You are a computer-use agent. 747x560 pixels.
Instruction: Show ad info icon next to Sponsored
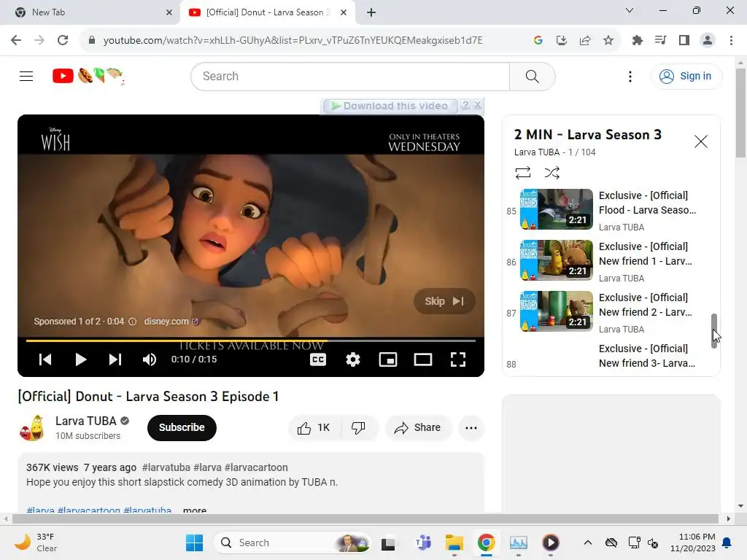tap(133, 322)
